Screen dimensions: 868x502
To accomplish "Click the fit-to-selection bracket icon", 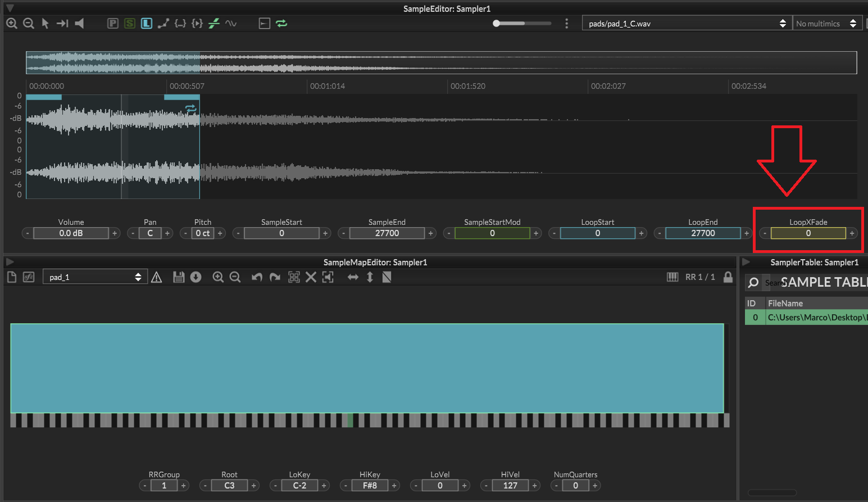I will (x=328, y=277).
